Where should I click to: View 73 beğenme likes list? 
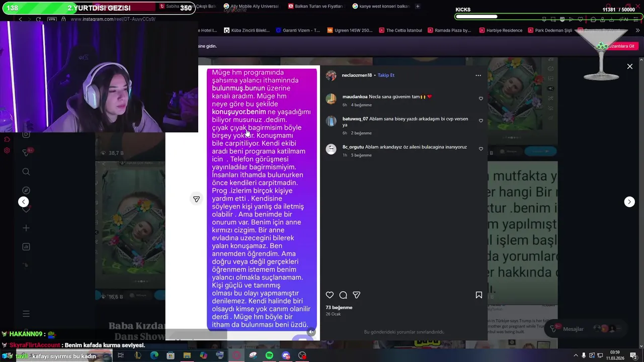[x=339, y=308]
